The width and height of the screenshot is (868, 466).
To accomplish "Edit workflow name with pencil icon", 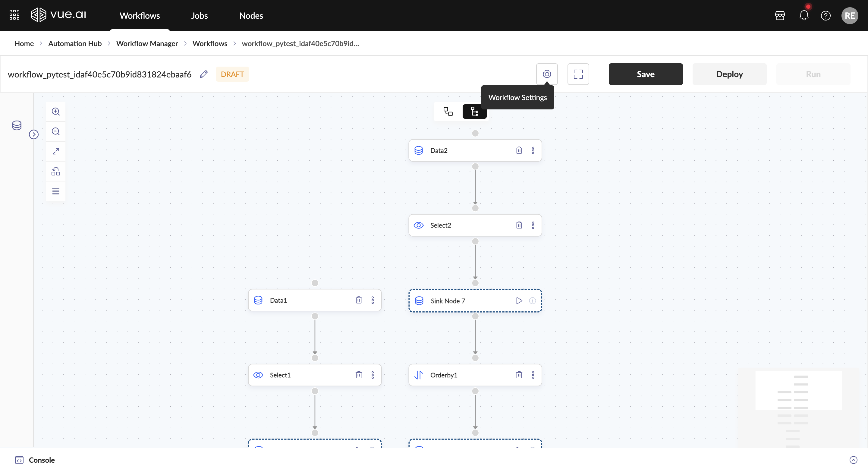I will (x=203, y=74).
